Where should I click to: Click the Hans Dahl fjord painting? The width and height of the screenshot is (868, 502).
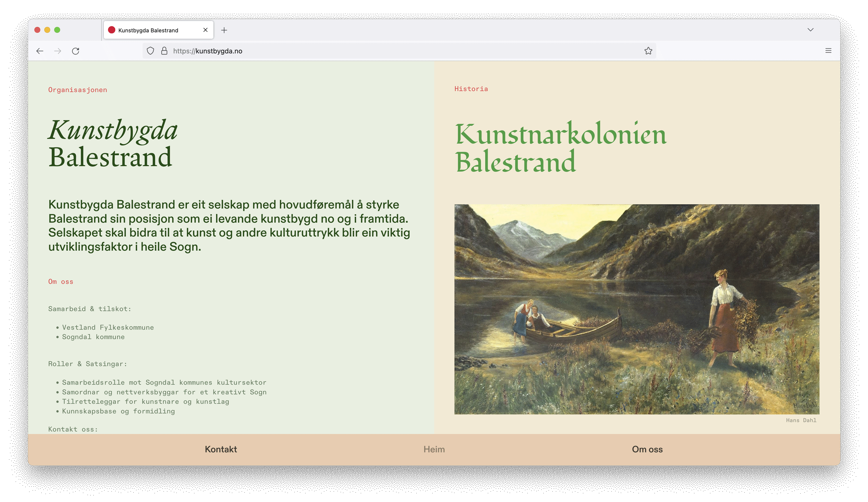click(636, 309)
